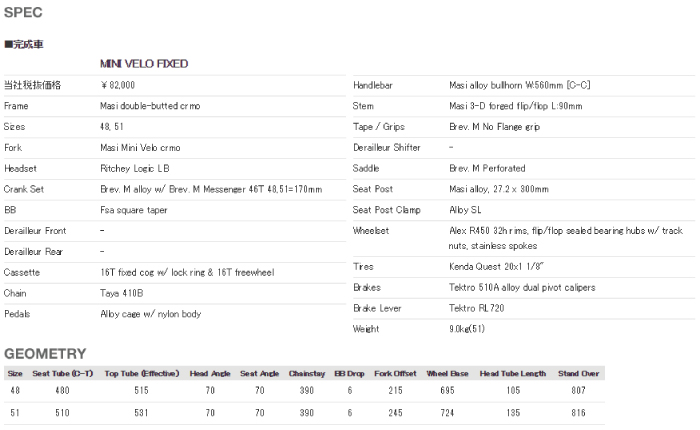This screenshot has width=700, height=430.
Task: Select the MINI VELO FIXED model title
Action: click(x=144, y=64)
